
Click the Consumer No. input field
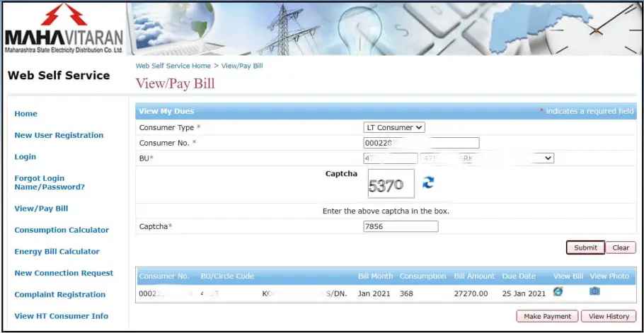(421, 143)
